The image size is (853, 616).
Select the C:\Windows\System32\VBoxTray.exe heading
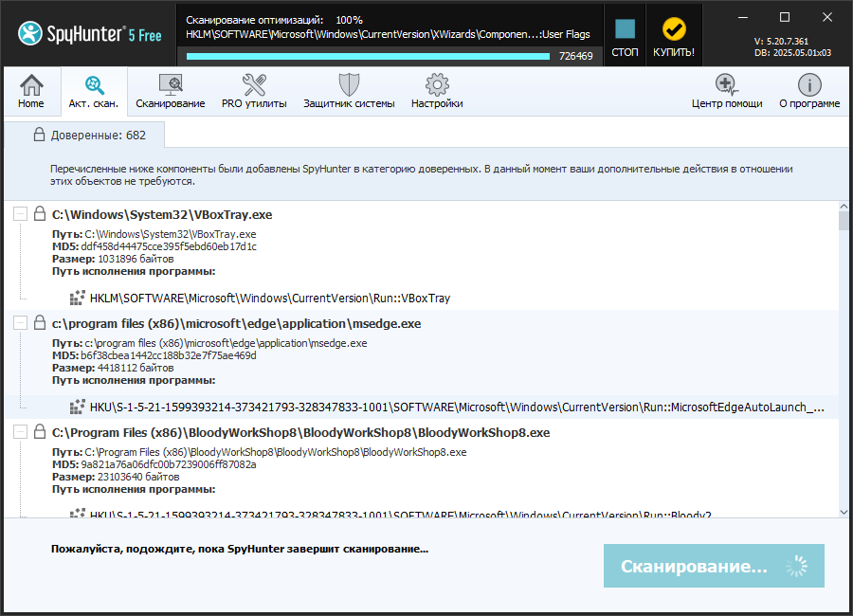pyautogui.click(x=162, y=214)
